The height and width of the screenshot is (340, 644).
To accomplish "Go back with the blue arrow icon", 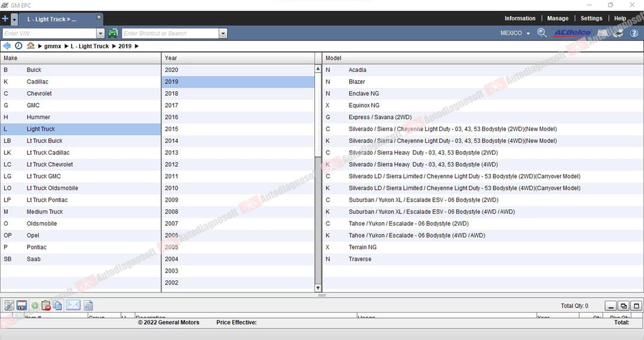I will click(x=7, y=46).
